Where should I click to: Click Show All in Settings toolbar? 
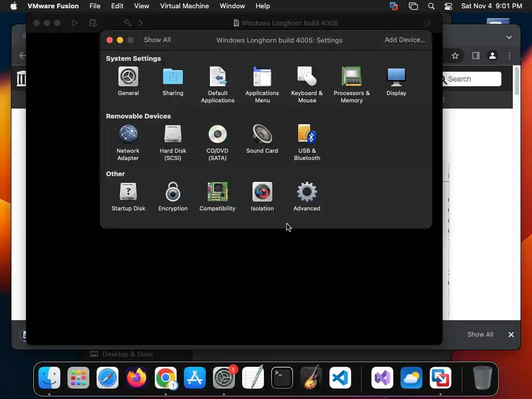[x=157, y=39]
